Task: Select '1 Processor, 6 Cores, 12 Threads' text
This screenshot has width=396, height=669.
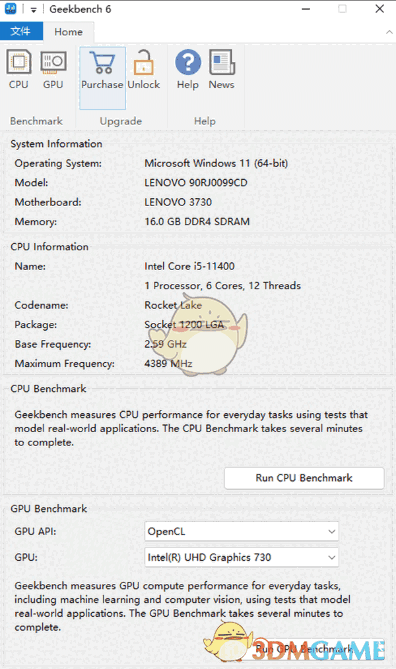Action: pyautogui.click(x=223, y=286)
